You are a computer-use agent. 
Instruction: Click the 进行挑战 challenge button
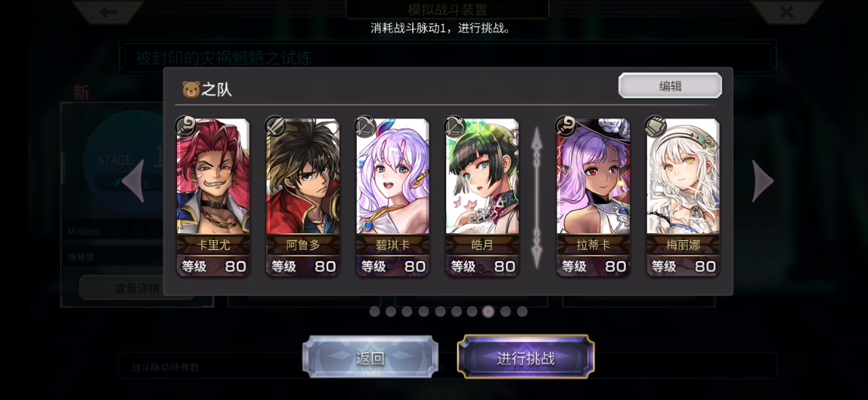[526, 358]
